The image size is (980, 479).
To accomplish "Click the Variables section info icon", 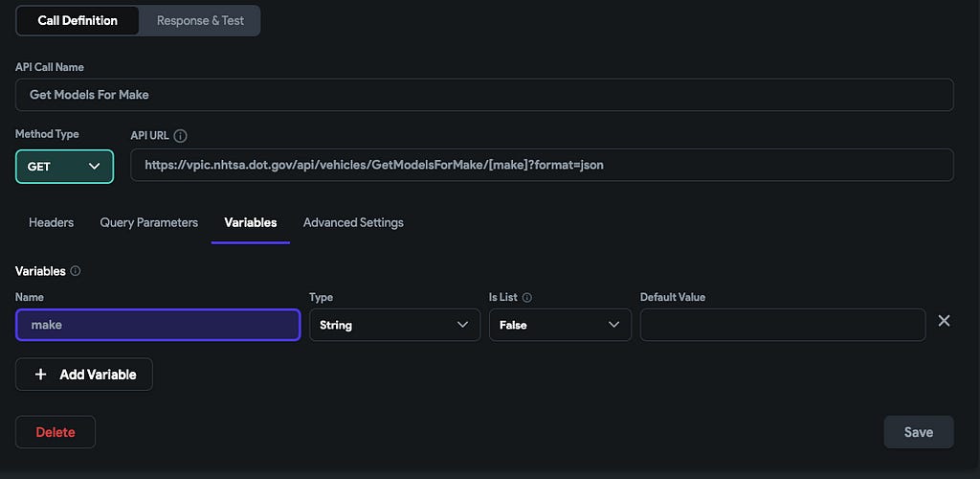I will (76, 271).
